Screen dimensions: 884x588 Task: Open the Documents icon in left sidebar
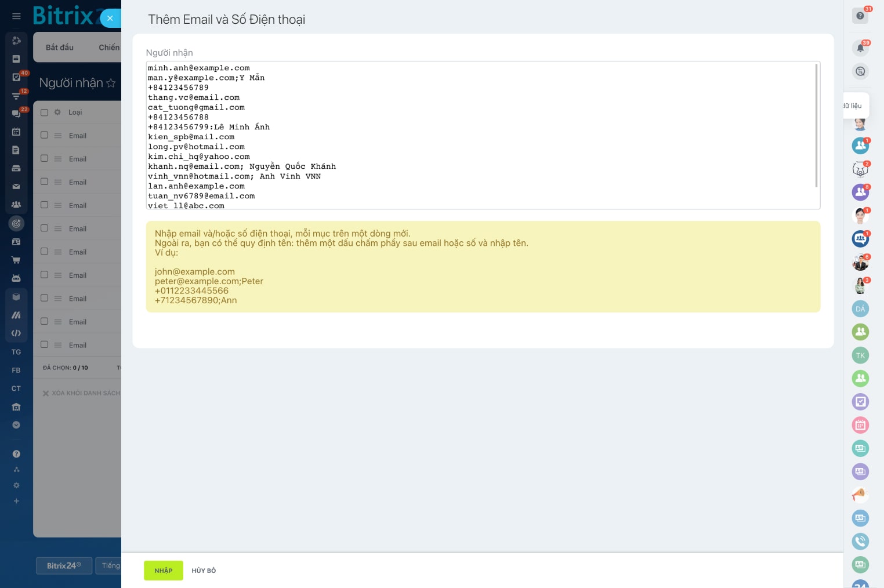pyautogui.click(x=16, y=150)
